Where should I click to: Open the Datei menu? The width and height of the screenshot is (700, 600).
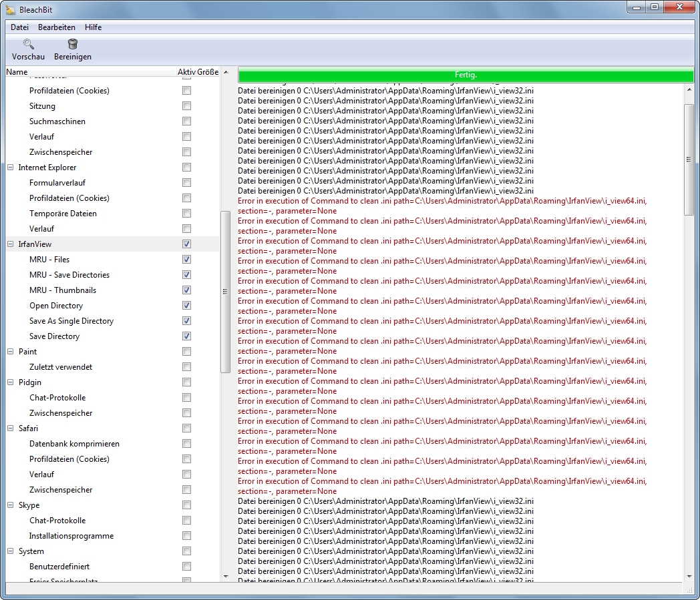pyautogui.click(x=19, y=27)
